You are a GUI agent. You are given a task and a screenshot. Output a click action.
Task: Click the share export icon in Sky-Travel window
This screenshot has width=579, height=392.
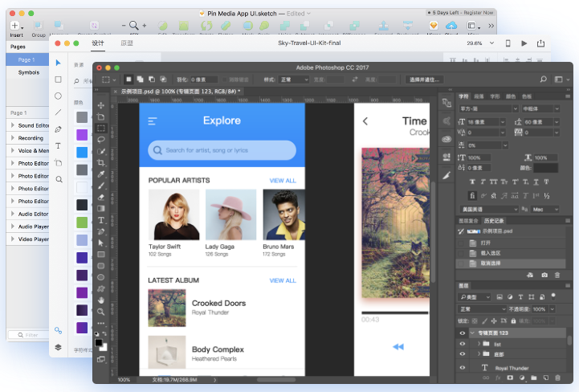click(540, 43)
